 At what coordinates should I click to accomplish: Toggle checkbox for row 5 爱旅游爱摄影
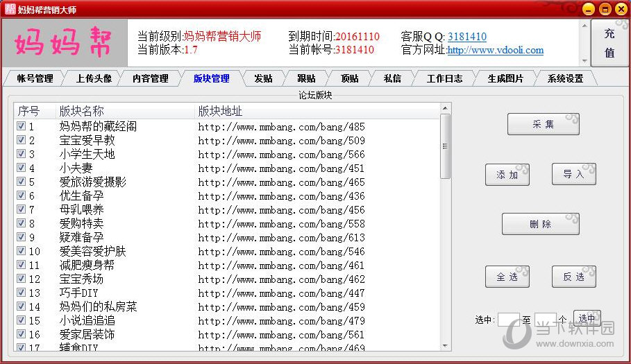click(x=22, y=182)
